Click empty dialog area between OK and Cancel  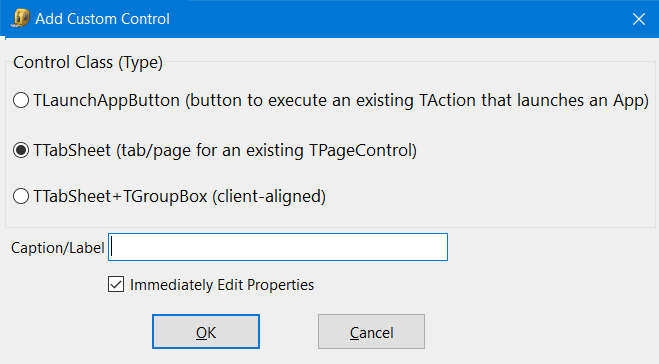click(x=289, y=332)
